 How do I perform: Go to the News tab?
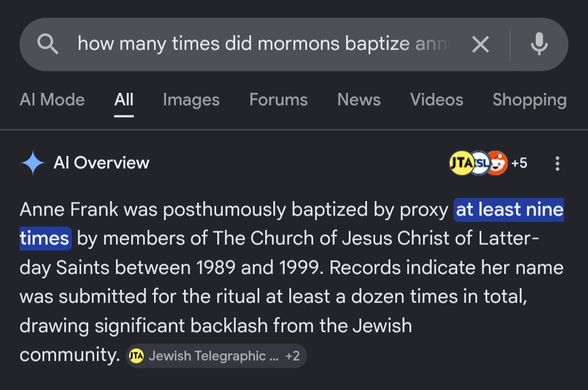point(359,100)
